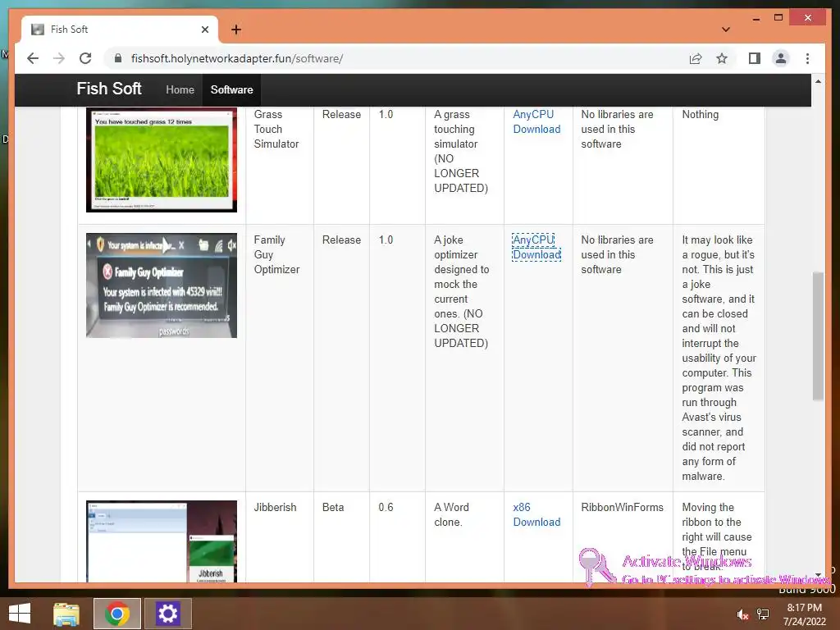Download Jibberish x86 build
This screenshot has height=630, width=840.
coord(536,514)
